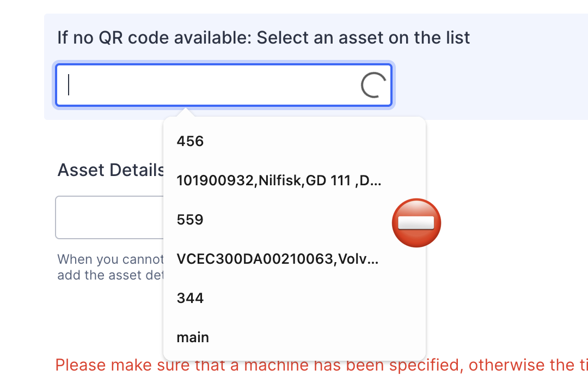Focus the asset selection combo box
This screenshot has width=588, height=376.
[x=212, y=86]
